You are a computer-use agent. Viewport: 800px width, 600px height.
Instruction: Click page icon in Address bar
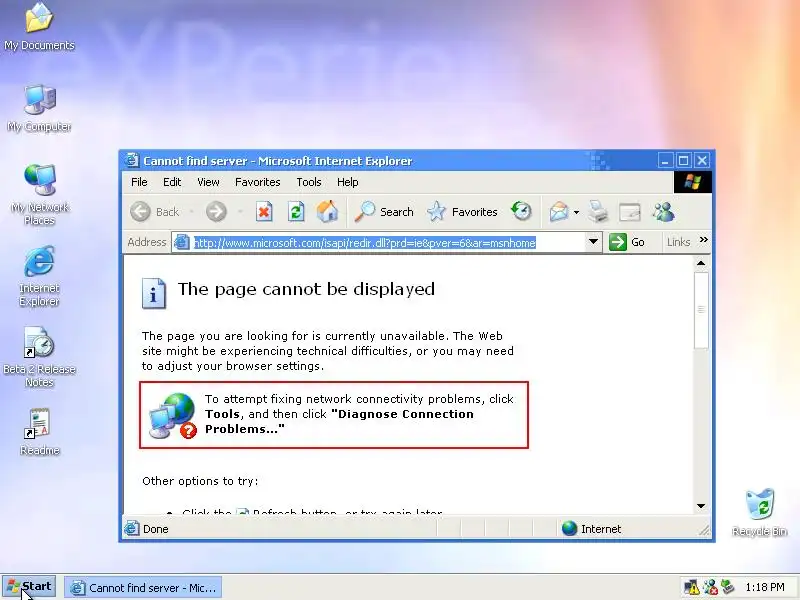tap(182, 242)
